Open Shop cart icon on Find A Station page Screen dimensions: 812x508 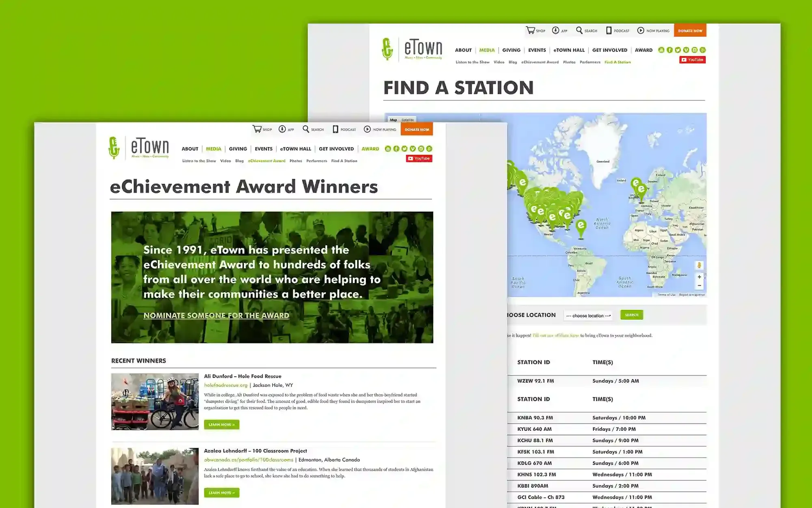tap(530, 30)
